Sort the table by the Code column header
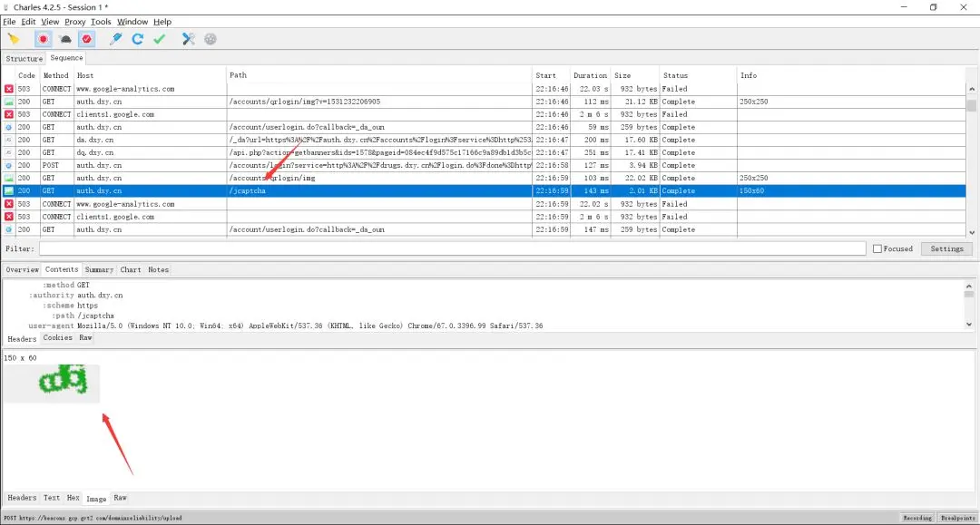980x525 pixels. coord(27,75)
